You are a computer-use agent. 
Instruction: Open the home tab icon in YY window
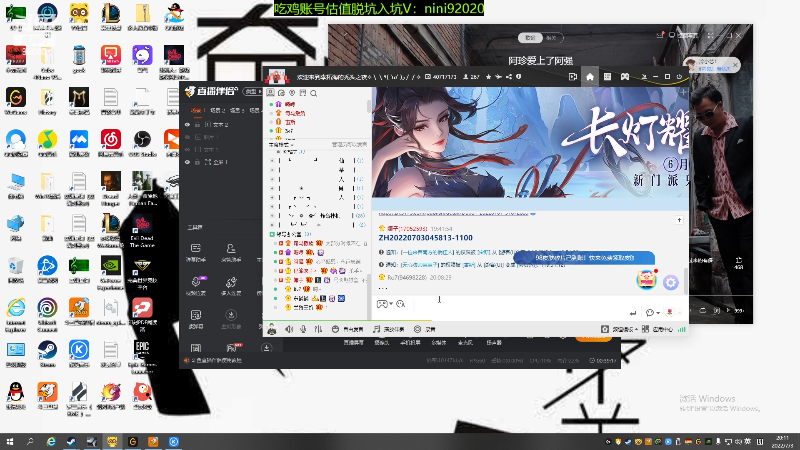[x=590, y=77]
